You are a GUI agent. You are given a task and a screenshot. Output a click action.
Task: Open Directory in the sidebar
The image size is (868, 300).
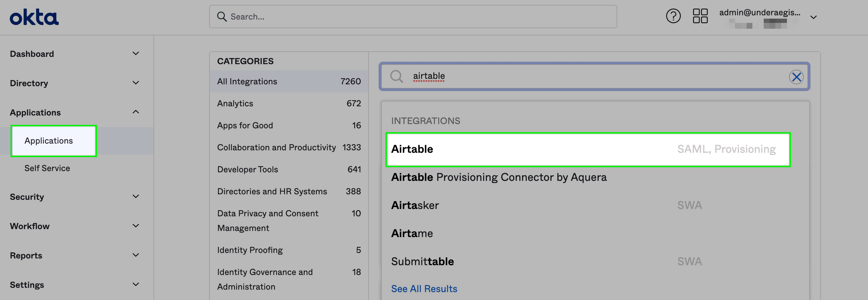point(29,83)
